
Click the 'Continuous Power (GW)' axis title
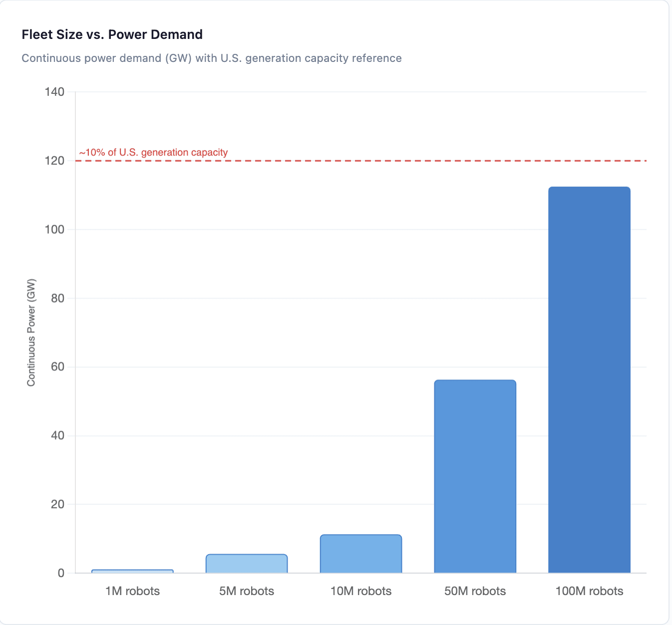coord(31,332)
